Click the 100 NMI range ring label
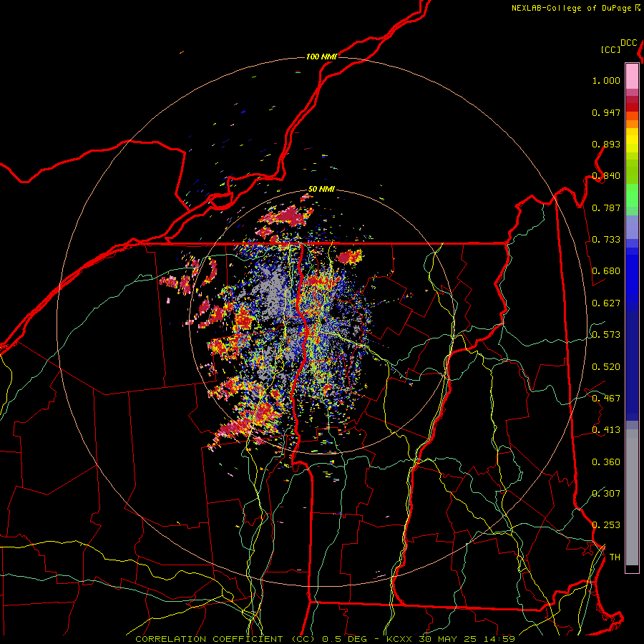This screenshot has height=644, width=644. tap(321, 57)
